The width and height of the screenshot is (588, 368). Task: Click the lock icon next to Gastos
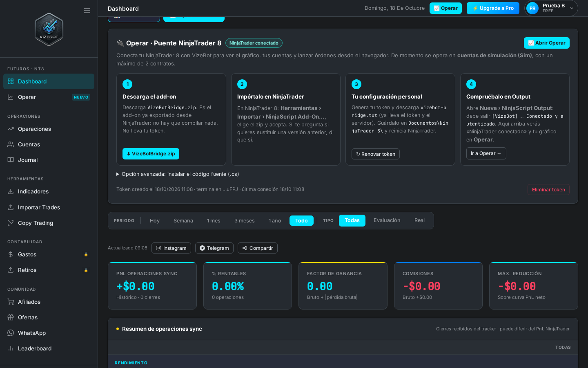[x=86, y=254]
